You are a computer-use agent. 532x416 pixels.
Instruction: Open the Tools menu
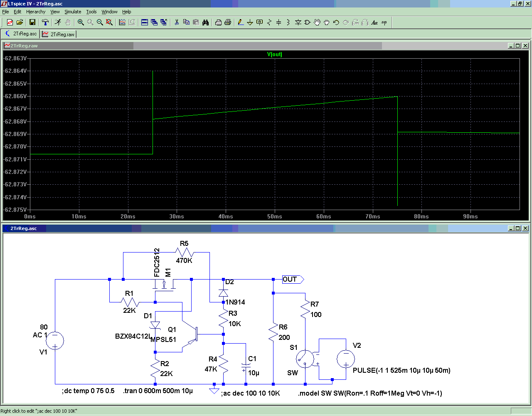91,12
